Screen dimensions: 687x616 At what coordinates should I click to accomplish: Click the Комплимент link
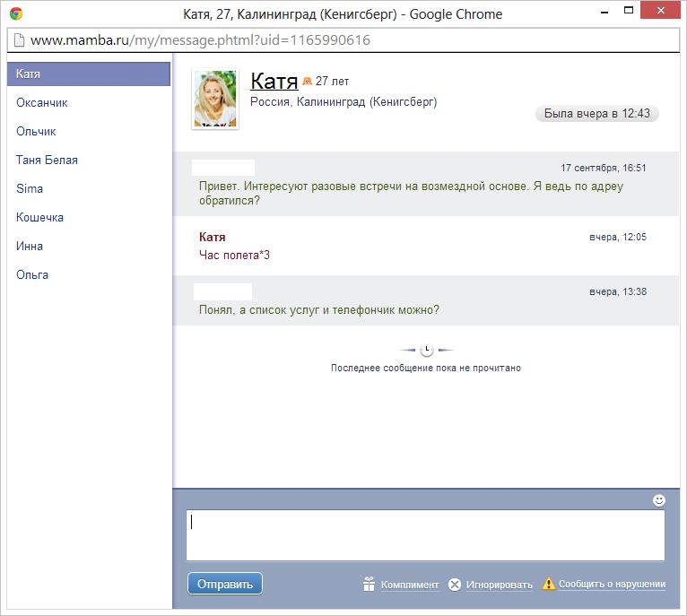[410, 585]
